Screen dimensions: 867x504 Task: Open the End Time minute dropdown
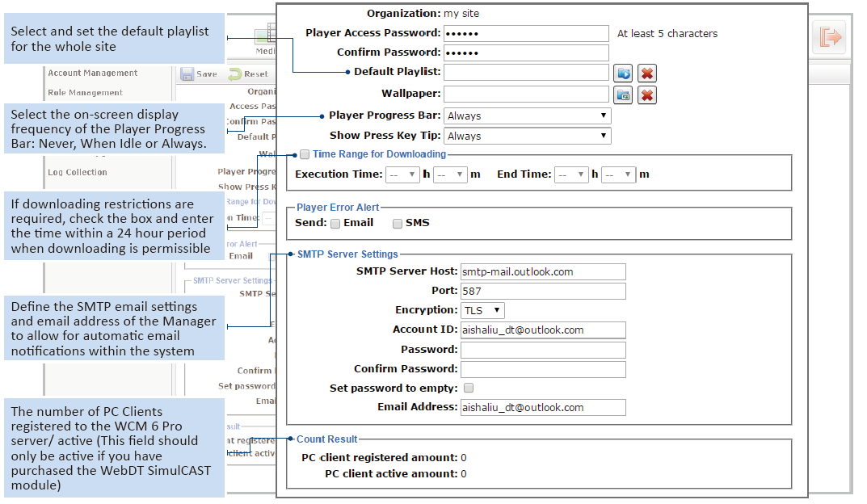619,174
